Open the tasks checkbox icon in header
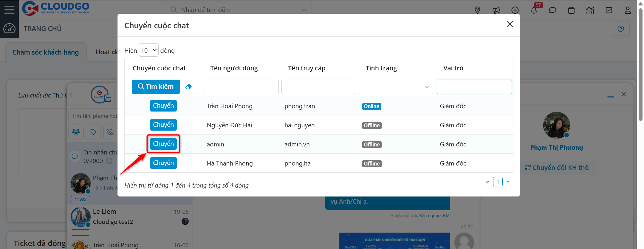This screenshot has width=644, height=249. coord(609,10)
